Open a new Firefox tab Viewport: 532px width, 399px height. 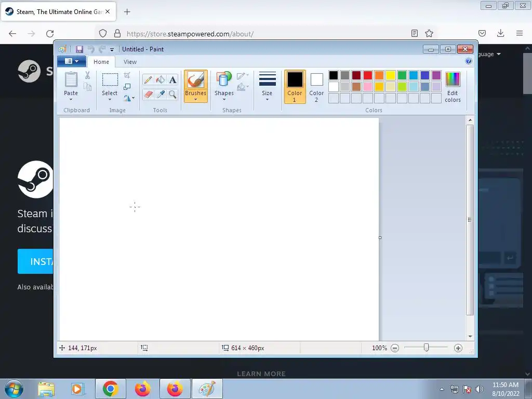tap(127, 12)
